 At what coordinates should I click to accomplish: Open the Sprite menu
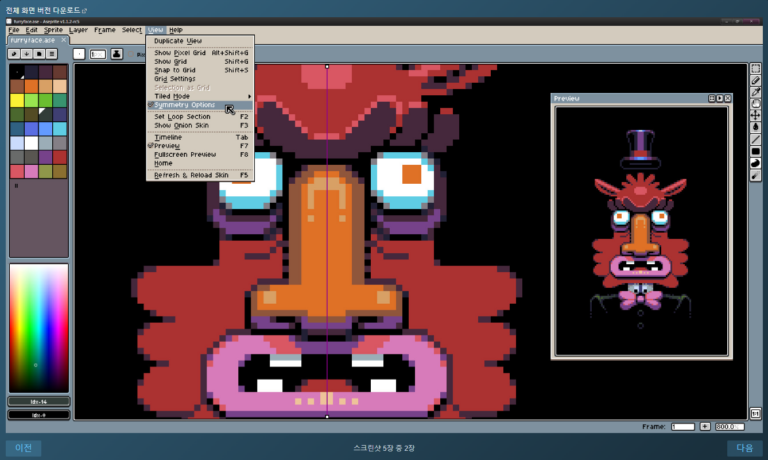(x=53, y=30)
